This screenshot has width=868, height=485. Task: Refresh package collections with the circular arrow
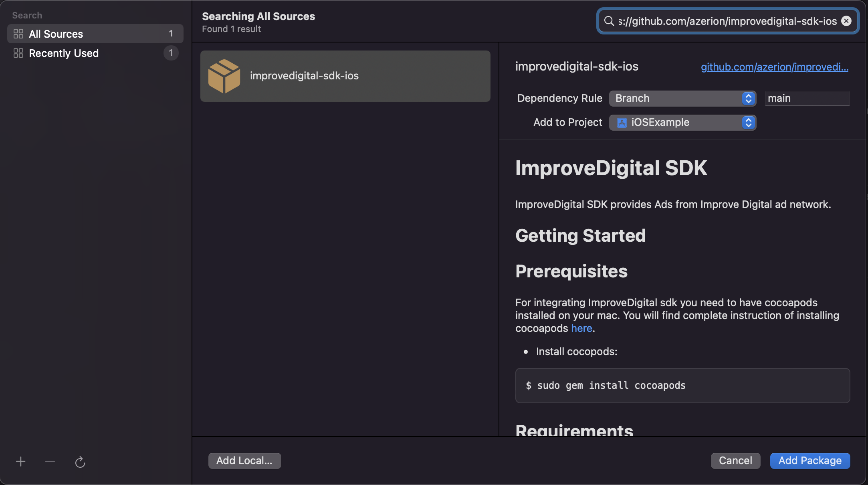(x=80, y=462)
